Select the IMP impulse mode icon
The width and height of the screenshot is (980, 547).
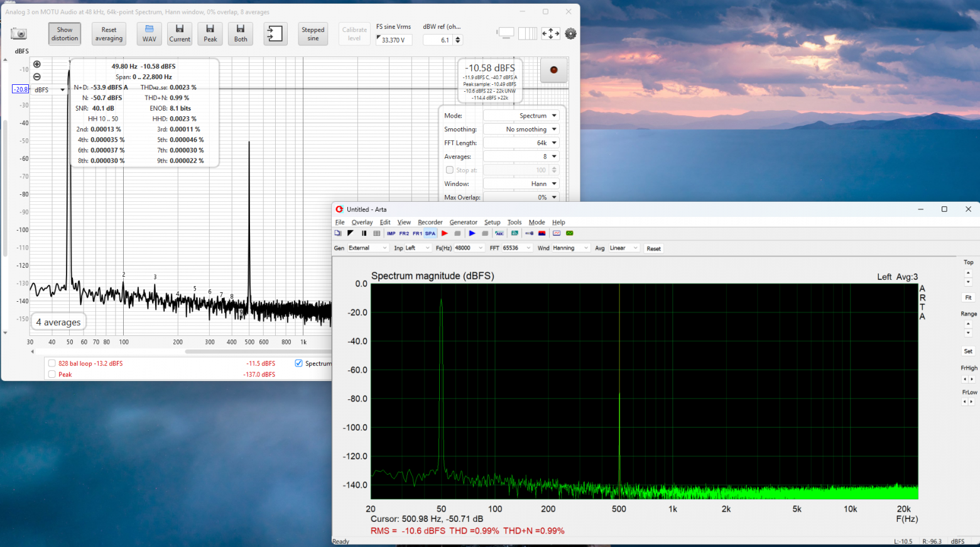pyautogui.click(x=391, y=233)
